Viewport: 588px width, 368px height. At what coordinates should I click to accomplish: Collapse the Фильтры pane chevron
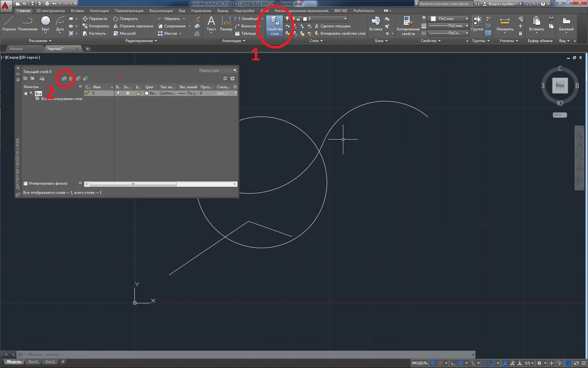click(80, 86)
